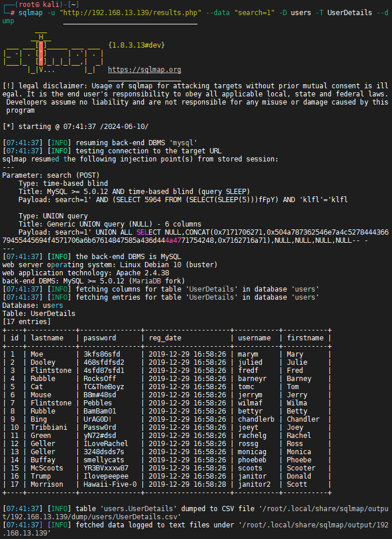The height and width of the screenshot is (539, 392).
Task: Click firstname Phoebe
Action: (299, 460)
